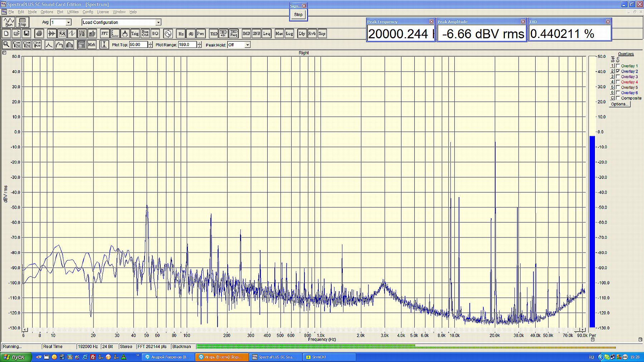
Task: Open the Peak Hold dropdown
Action: pos(247,45)
